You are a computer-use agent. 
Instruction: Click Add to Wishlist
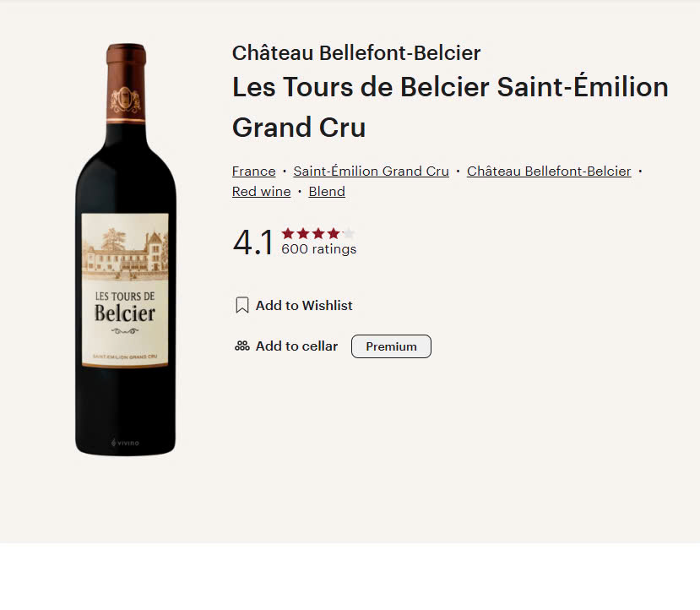pyautogui.click(x=303, y=305)
